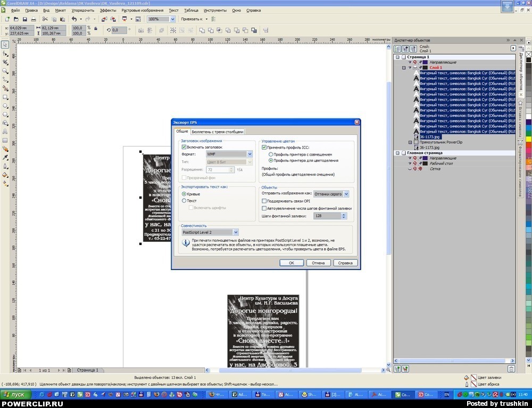
Task: Select the 'Текст' export radio button
Action: click(x=184, y=201)
